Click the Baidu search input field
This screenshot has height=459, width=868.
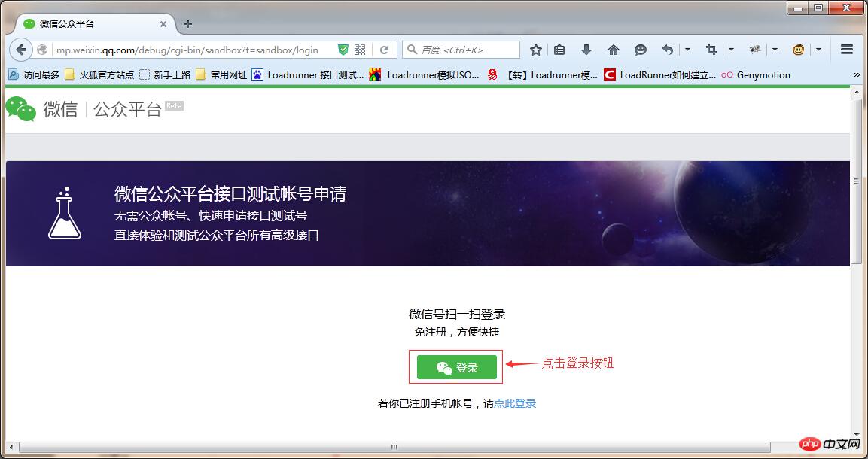(x=459, y=49)
